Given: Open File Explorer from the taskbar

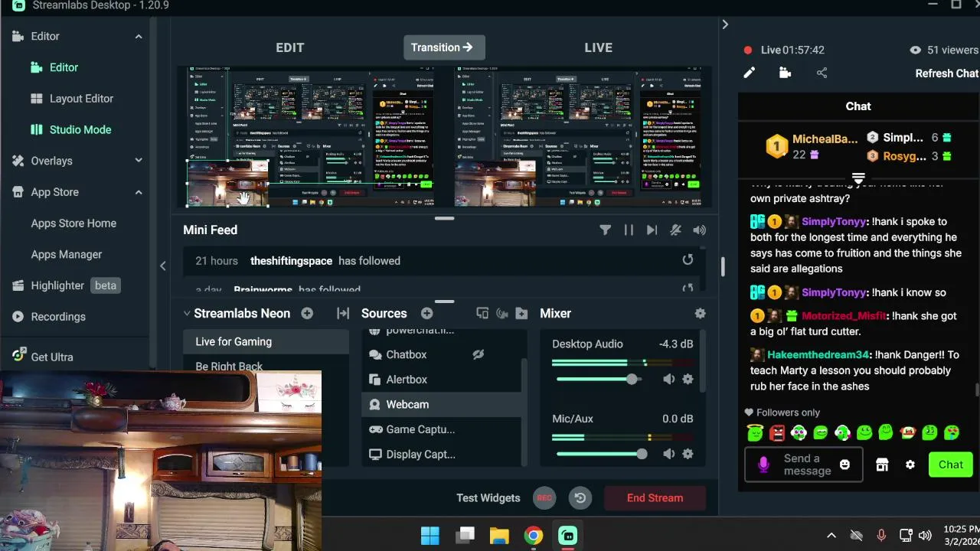Looking at the screenshot, I should point(499,536).
